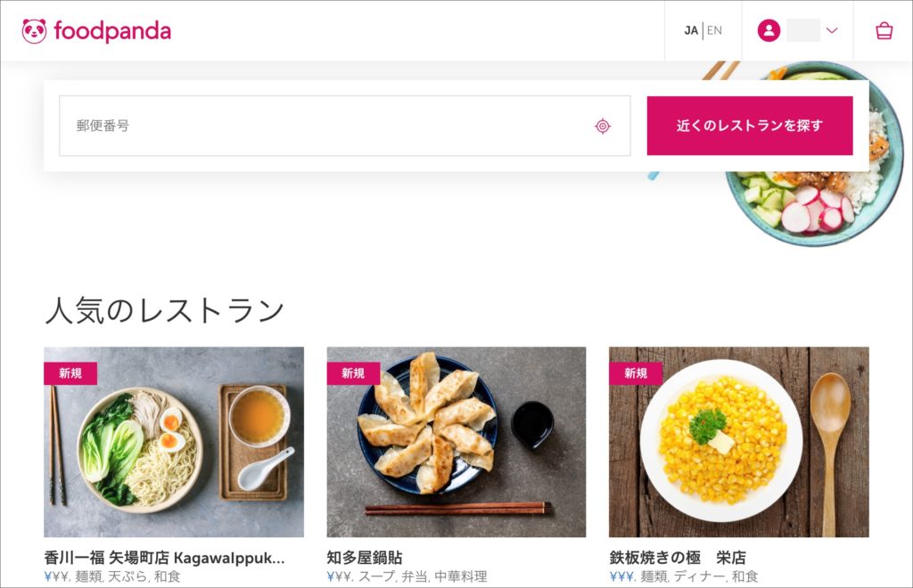Image resolution: width=913 pixels, height=588 pixels.
Task: Focus the 郵便番号 postal code field
Action: point(321,126)
